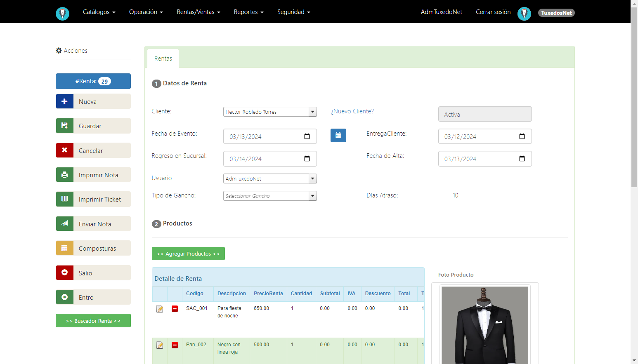Click the Pan_002 code cell

click(x=196, y=345)
